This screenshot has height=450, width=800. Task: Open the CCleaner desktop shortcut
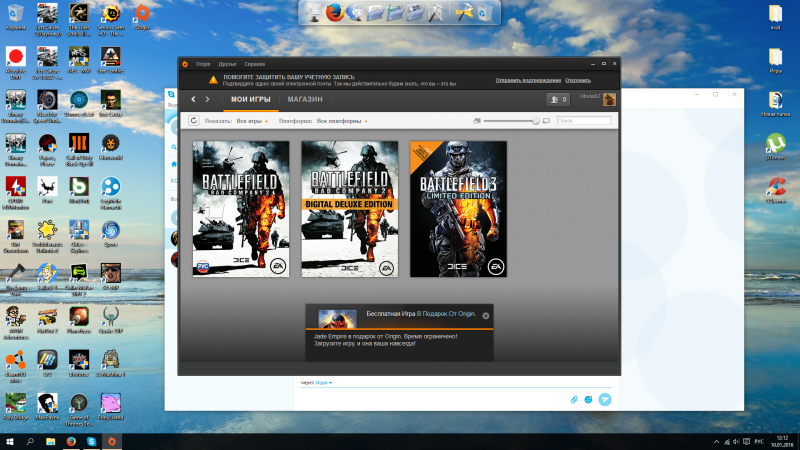coord(776,190)
